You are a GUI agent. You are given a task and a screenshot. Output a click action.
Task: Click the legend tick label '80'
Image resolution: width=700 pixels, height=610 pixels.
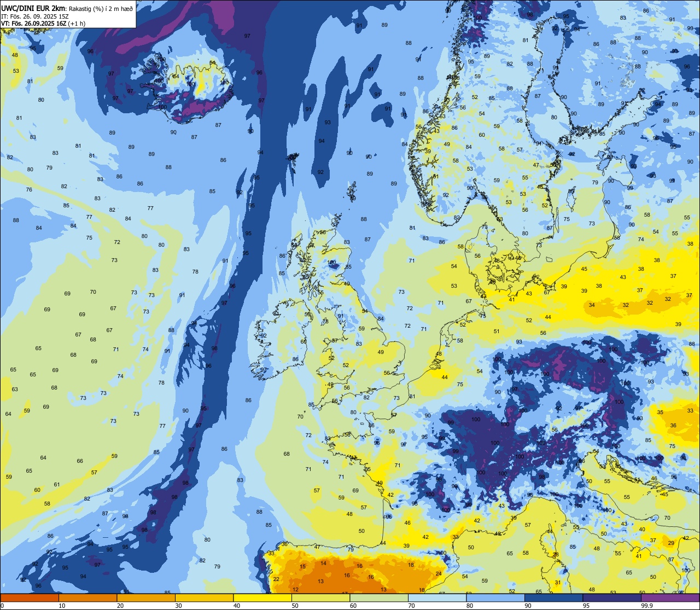click(470, 606)
